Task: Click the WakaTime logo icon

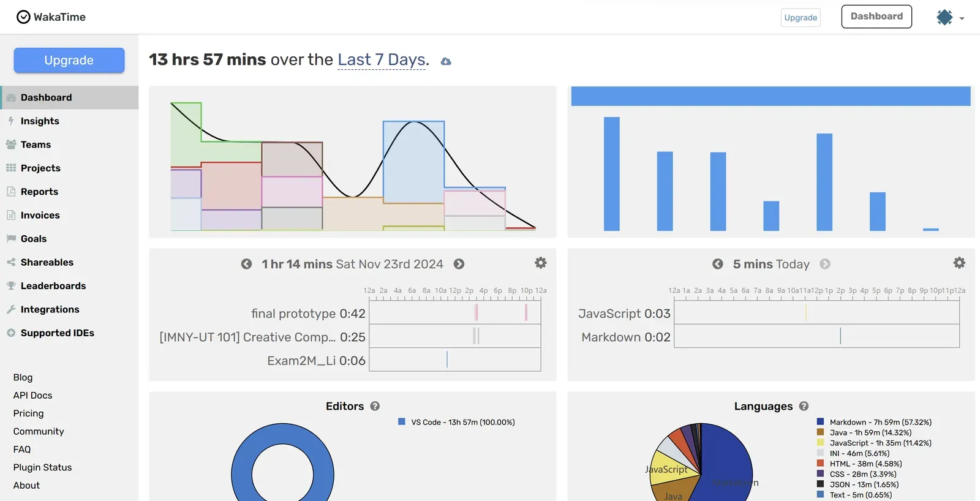Action: 23,17
